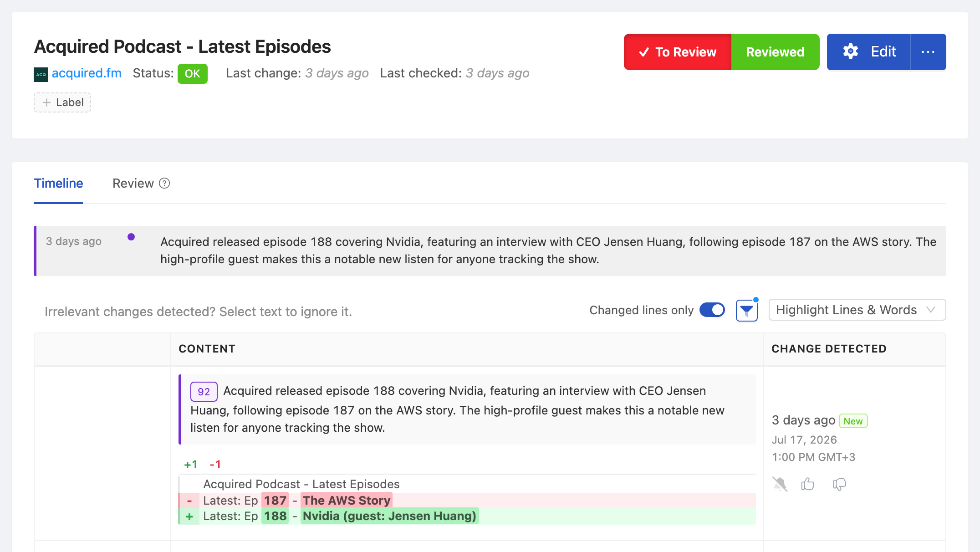
Task: Mark monitor as To Review
Action: (x=678, y=52)
